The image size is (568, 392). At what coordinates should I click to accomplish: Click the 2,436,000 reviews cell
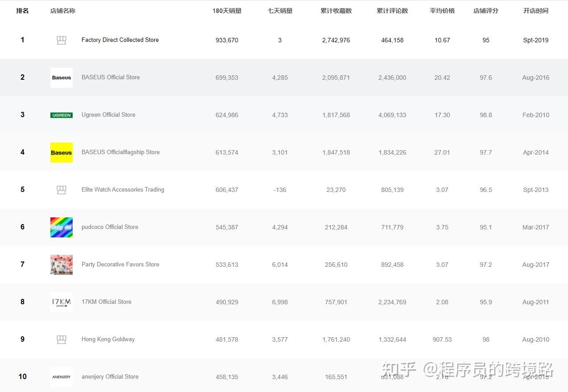392,78
